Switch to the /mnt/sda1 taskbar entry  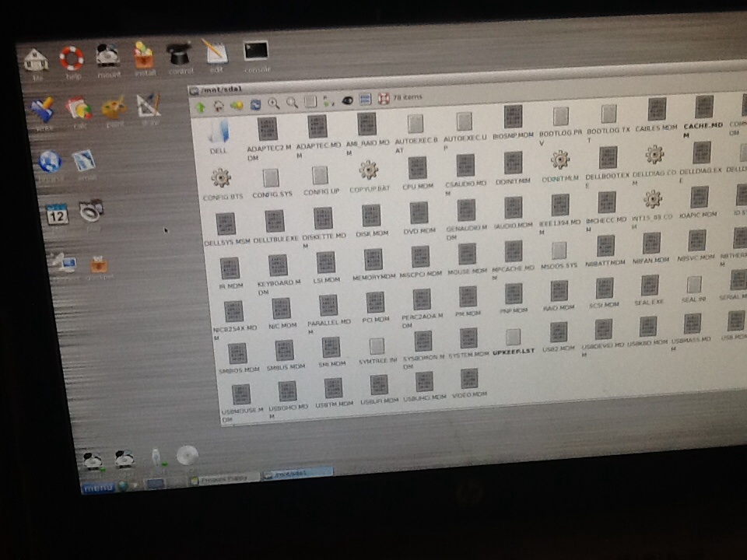point(298,474)
